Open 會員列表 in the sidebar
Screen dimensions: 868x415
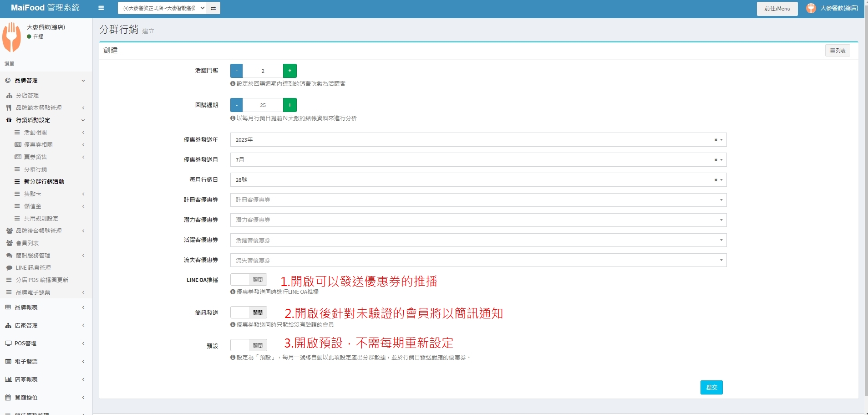[x=27, y=243]
